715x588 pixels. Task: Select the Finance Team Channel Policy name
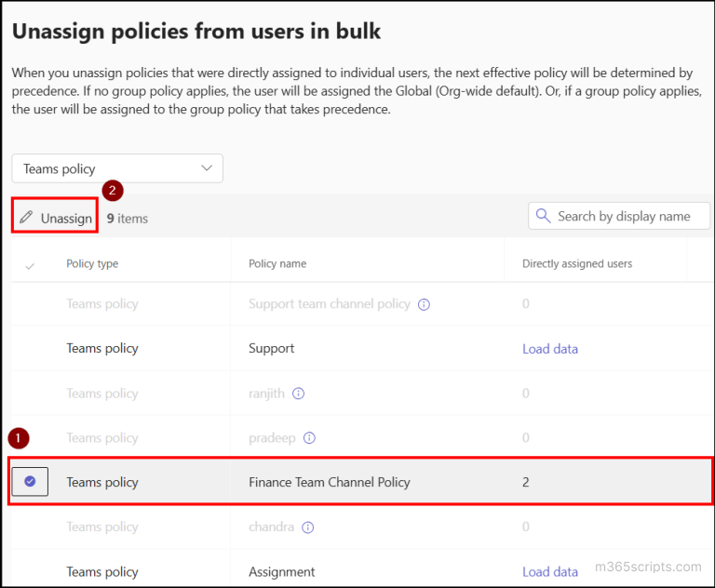pos(330,482)
